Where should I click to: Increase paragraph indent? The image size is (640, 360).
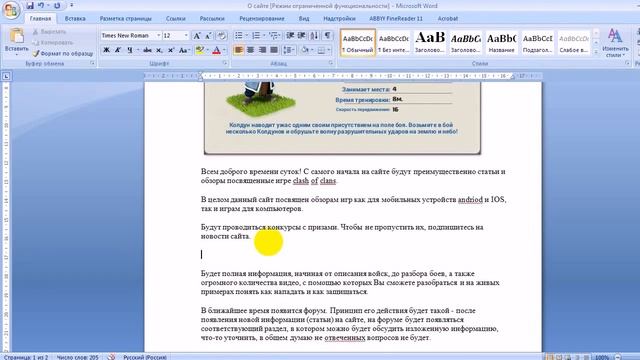click(x=302, y=36)
